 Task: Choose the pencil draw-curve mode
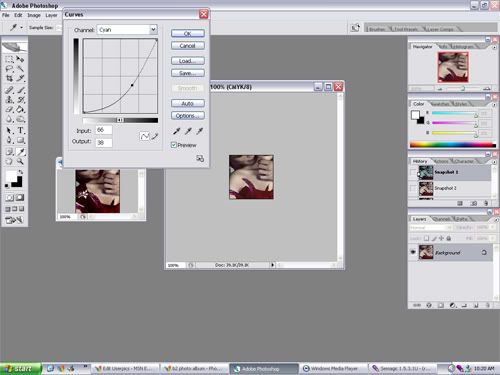[155, 136]
